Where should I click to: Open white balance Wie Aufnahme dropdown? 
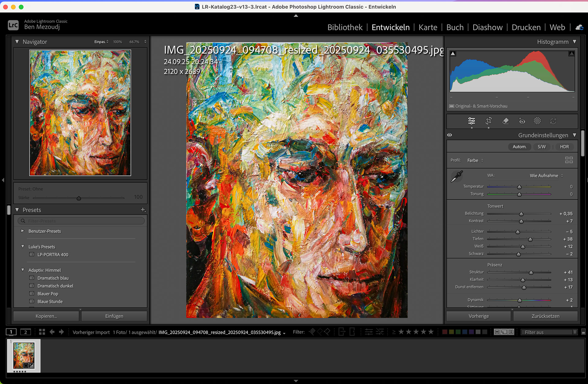tap(546, 175)
